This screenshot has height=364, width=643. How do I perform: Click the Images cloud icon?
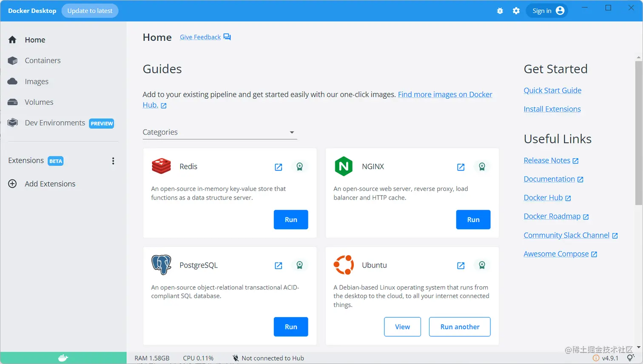click(13, 81)
